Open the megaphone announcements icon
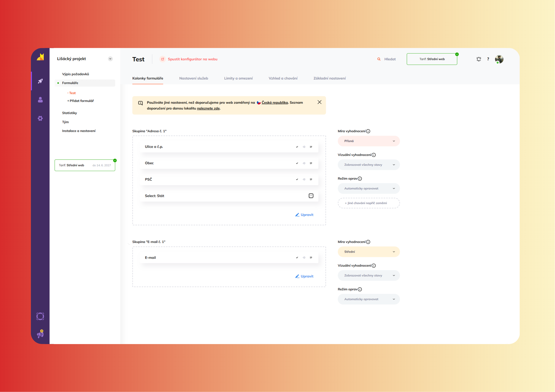The image size is (555, 392). click(x=40, y=334)
